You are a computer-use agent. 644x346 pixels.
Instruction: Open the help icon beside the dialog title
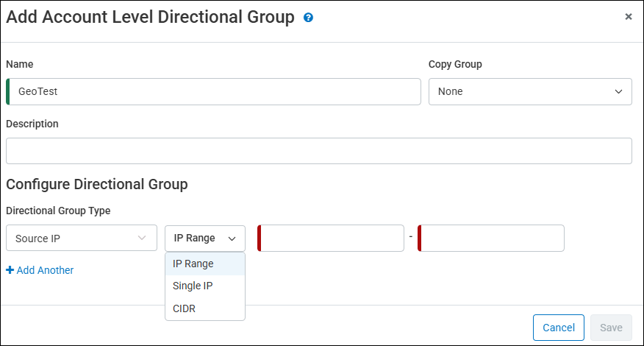pyautogui.click(x=308, y=17)
